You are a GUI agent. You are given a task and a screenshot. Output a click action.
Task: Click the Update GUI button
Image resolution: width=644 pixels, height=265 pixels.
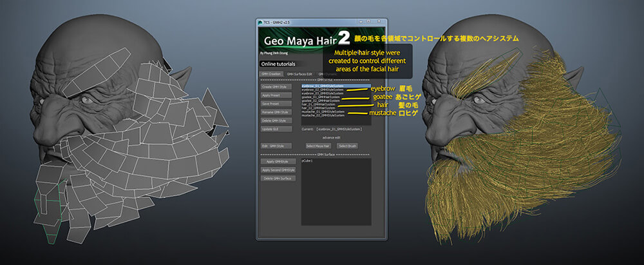(x=276, y=129)
